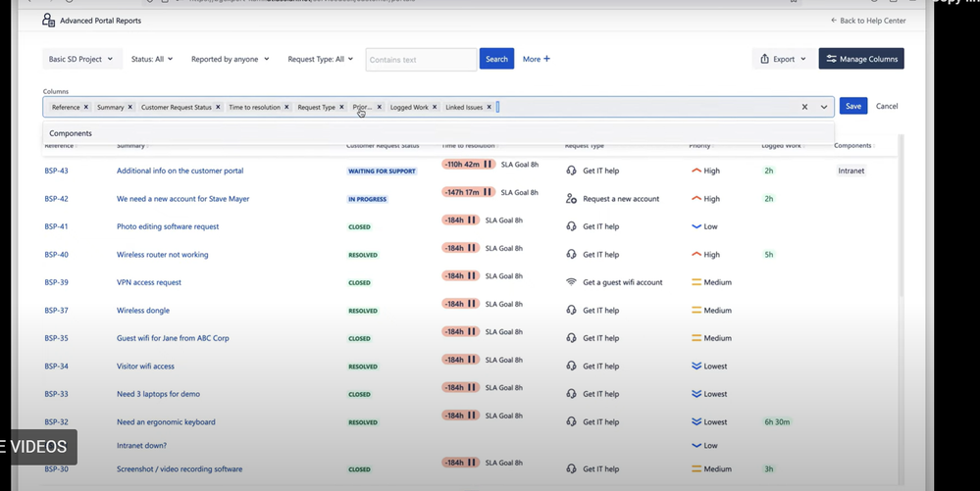Click the Advanced Portal Reports logo icon
Image resolution: width=980 pixels, height=491 pixels.
coord(48,20)
